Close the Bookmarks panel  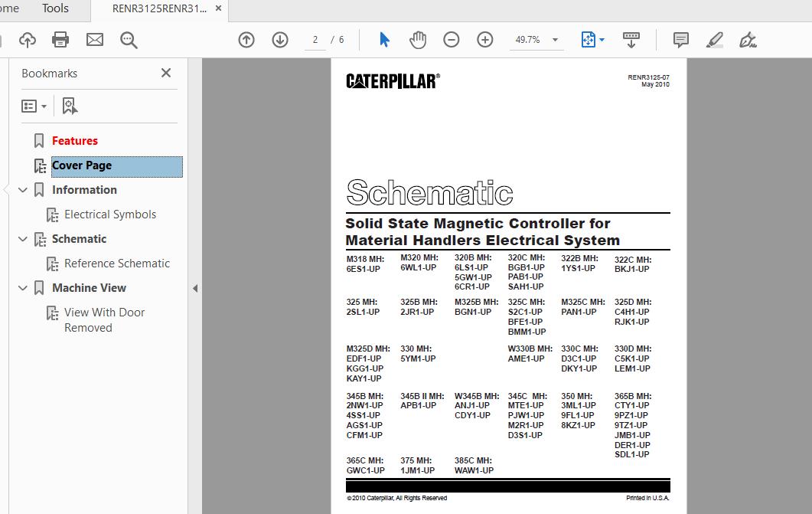(166, 73)
